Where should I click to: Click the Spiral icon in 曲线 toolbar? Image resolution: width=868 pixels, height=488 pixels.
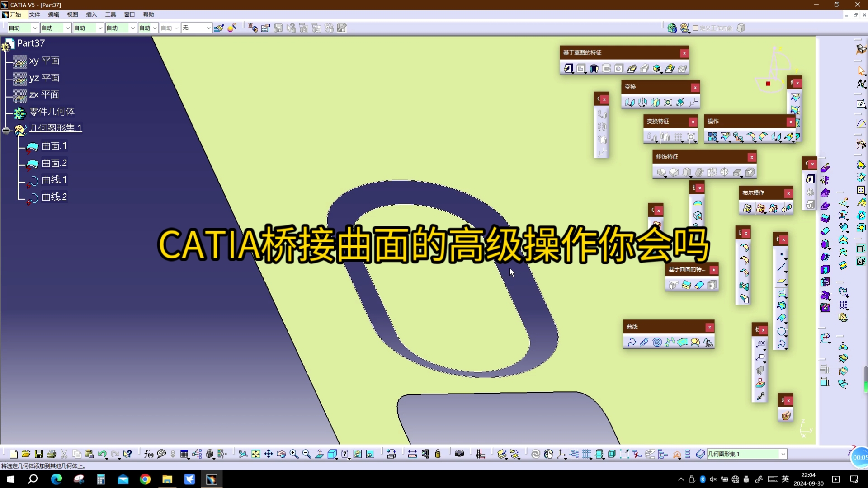click(x=657, y=342)
